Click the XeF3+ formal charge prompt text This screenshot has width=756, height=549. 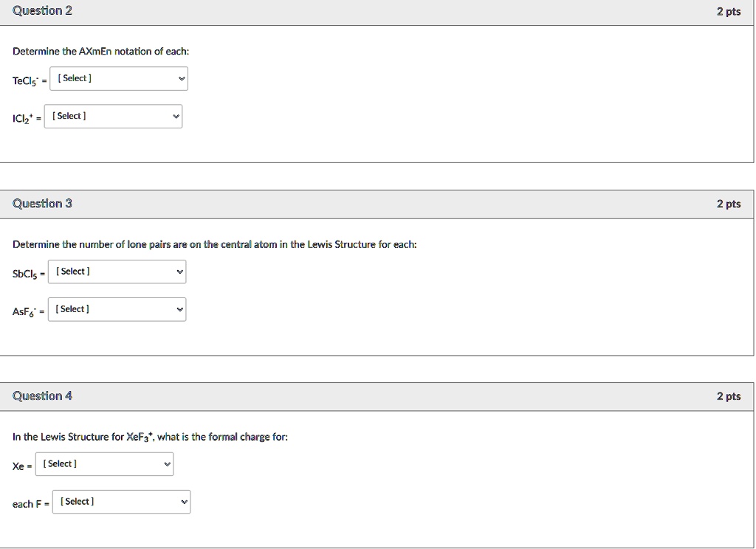(150, 437)
